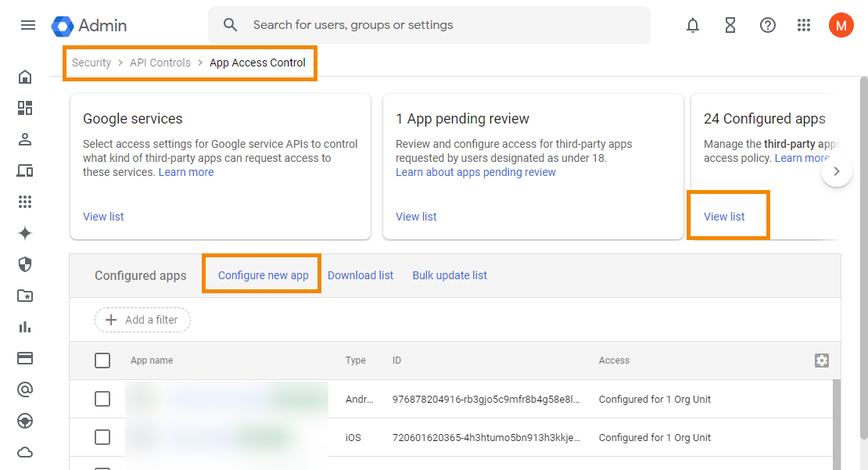This screenshot has width=868, height=470.
Task: Open the Devices icon in sidebar
Action: 24,170
